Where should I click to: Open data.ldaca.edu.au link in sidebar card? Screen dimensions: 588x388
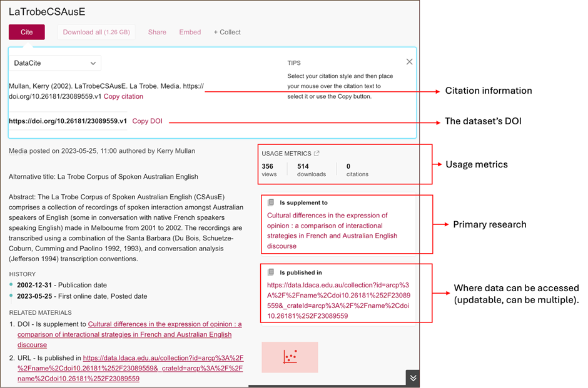point(338,301)
